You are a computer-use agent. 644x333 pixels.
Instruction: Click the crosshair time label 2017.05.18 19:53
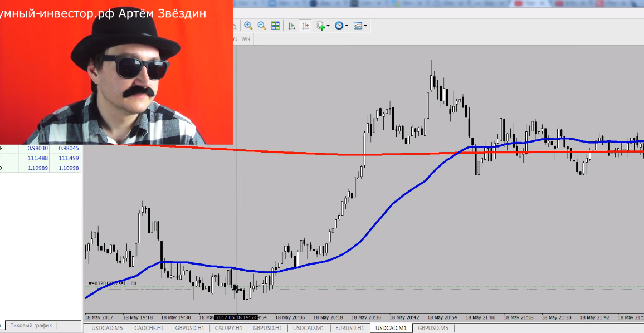tap(236, 317)
